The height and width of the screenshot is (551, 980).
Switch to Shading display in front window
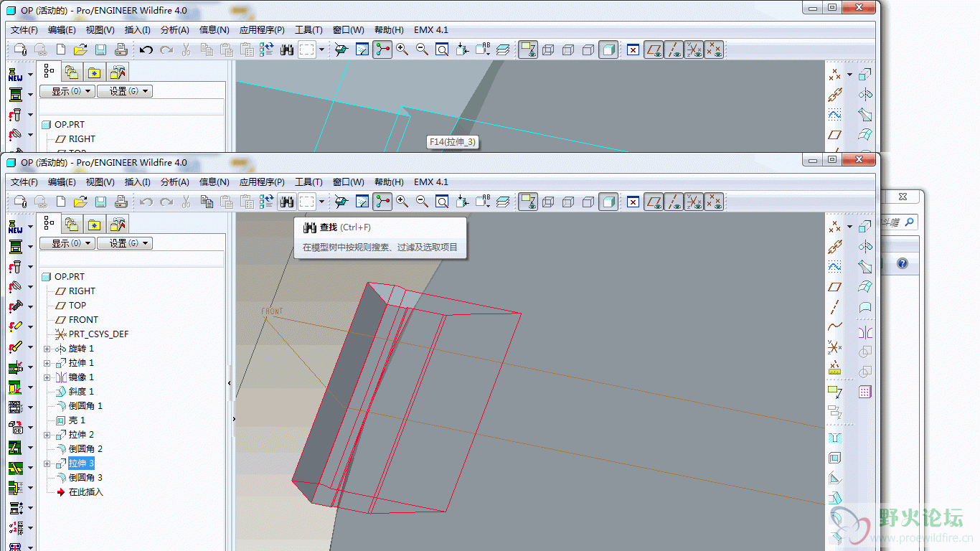pyautogui.click(x=608, y=202)
